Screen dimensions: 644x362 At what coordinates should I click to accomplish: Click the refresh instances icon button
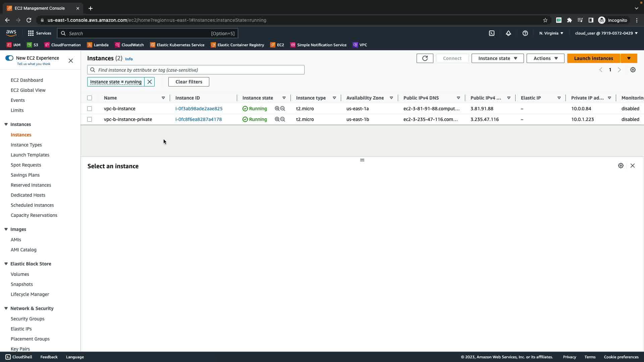(x=425, y=58)
